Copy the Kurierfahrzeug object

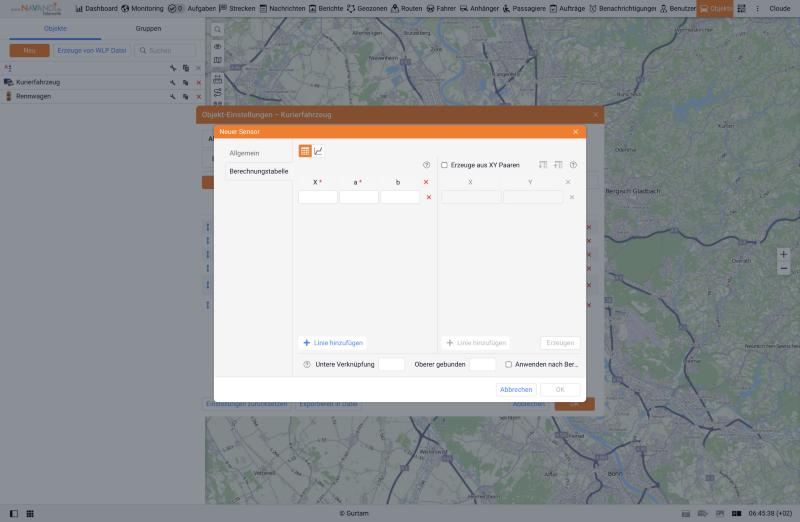(186, 82)
